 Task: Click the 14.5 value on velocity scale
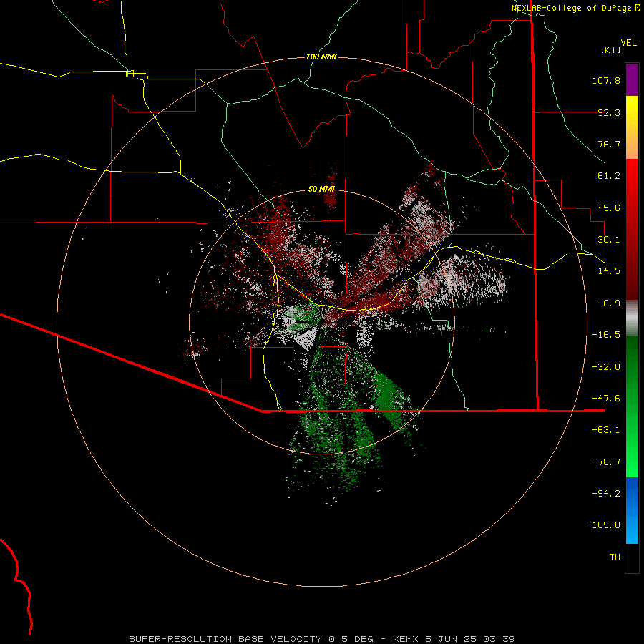coord(609,271)
